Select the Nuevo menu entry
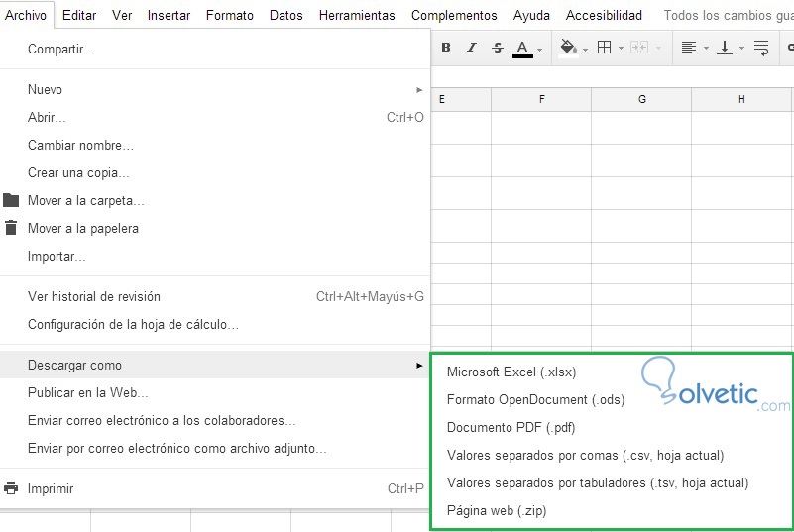Viewport: 794px width, 532px height. point(215,89)
